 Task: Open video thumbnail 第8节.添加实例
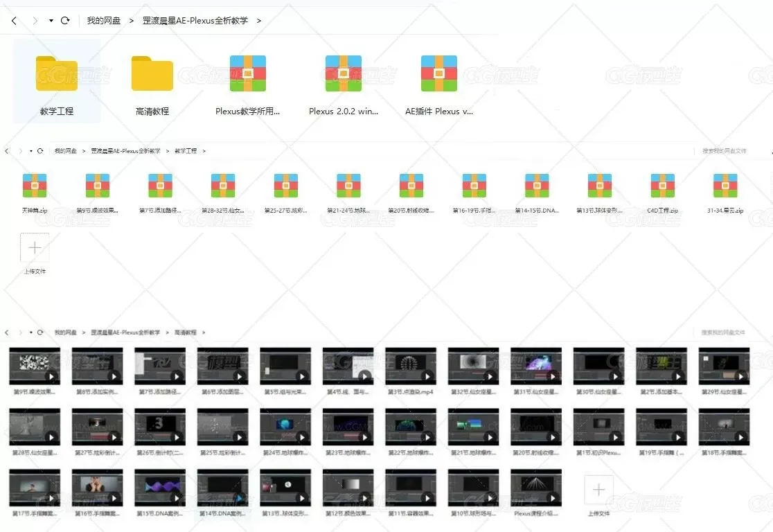[x=97, y=366]
